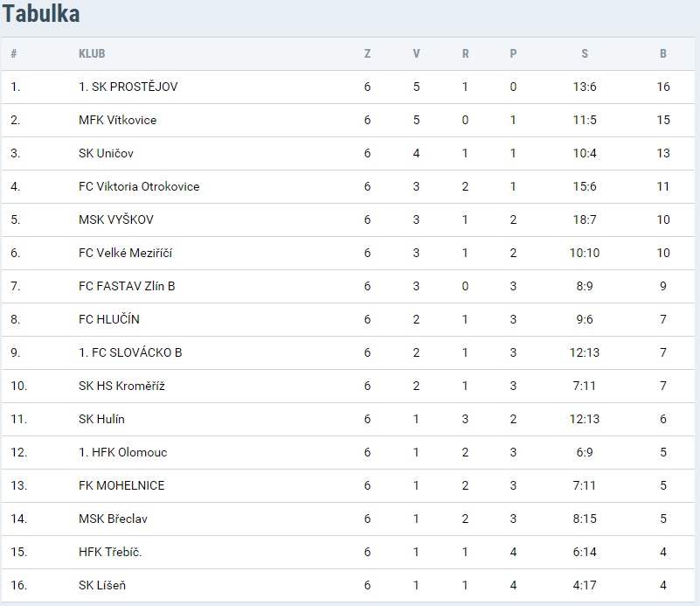Viewport: 700px width, 606px height.
Task: Select FC Velké Meziříčí club entry
Action: pyautogui.click(x=123, y=253)
